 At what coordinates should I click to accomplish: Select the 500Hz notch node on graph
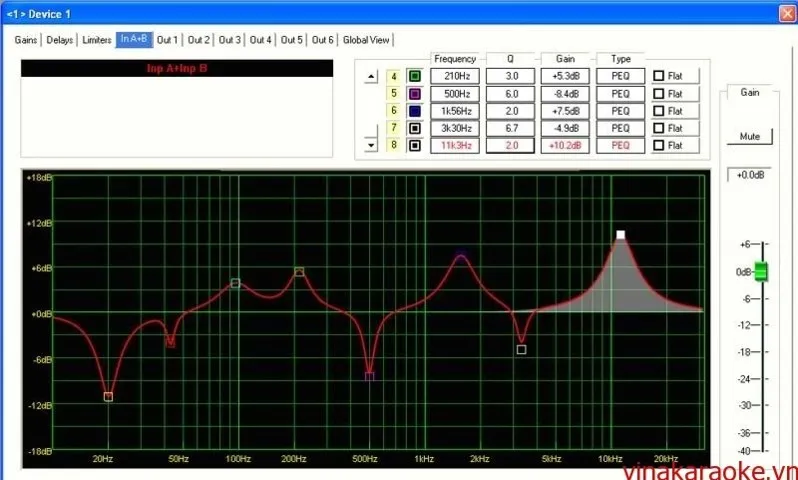(370, 376)
